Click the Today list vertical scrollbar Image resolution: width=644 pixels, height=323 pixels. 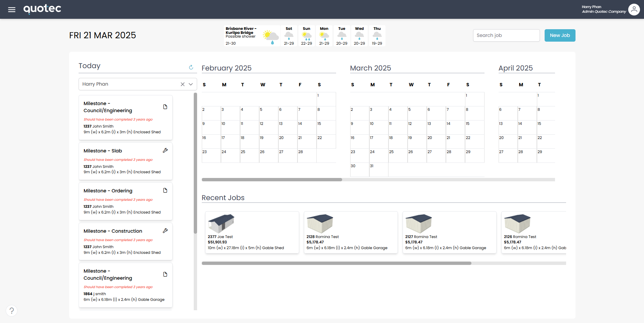(195, 163)
